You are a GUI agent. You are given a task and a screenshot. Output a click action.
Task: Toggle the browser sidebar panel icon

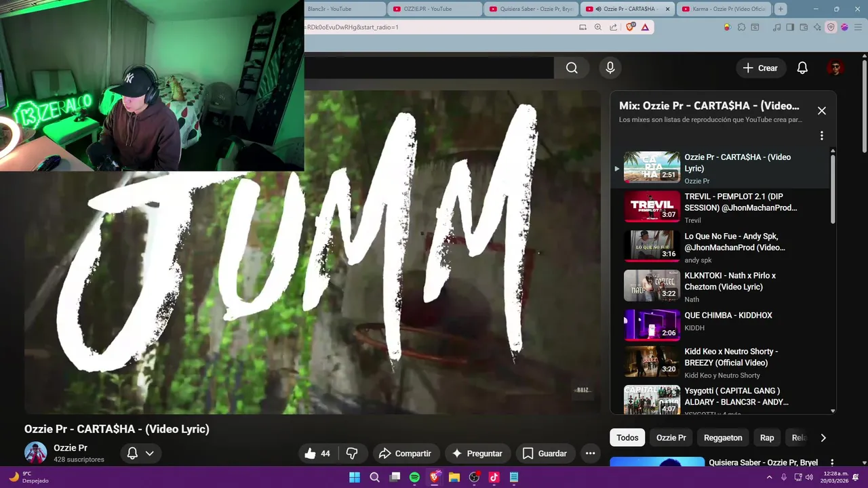coord(790,27)
